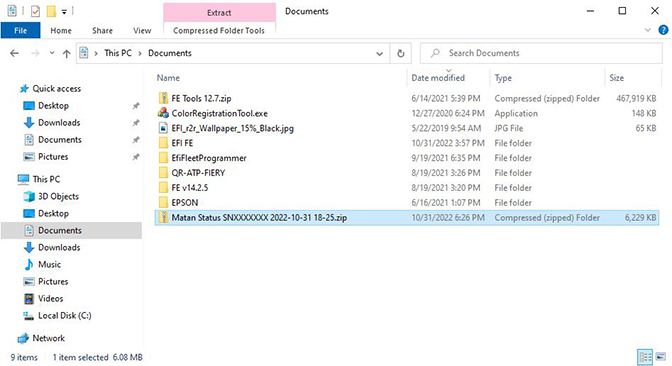Select the Extract contextual tab
This screenshot has width=672, height=366.
(x=219, y=12)
